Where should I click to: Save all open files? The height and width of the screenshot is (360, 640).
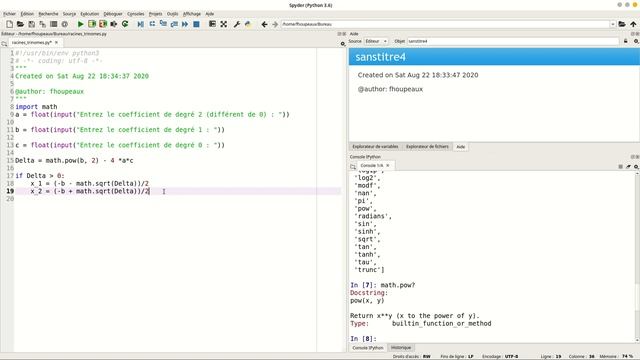pos(42,24)
